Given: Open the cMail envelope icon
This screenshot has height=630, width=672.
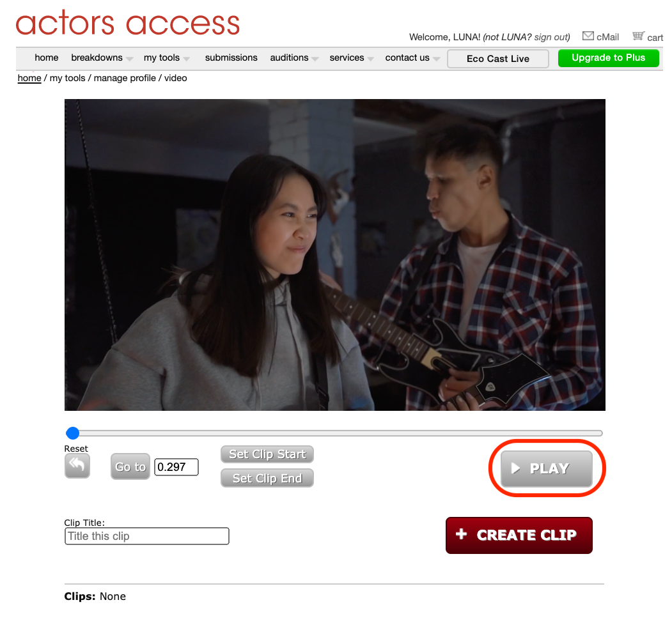Looking at the screenshot, I should point(588,36).
